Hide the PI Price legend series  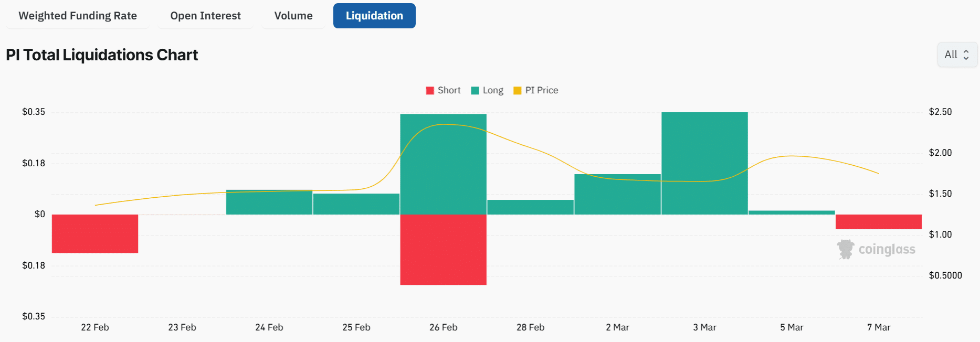pyautogui.click(x=541, y=90)
